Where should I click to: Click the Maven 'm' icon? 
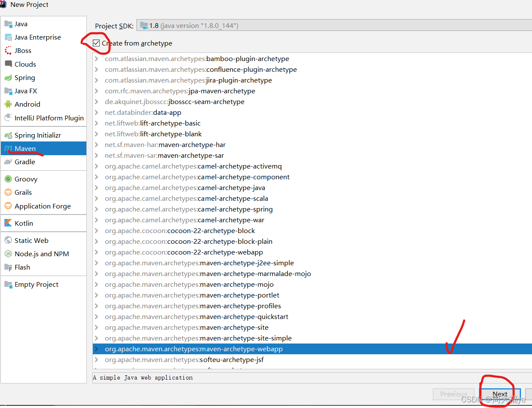pyautogui.click(x=8, y=149)
